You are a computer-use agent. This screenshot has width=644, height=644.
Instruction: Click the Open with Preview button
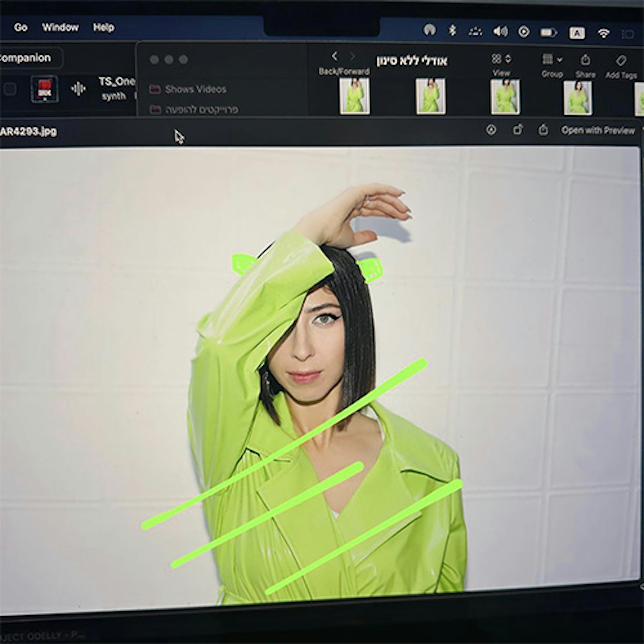click(x=598, y=130)
